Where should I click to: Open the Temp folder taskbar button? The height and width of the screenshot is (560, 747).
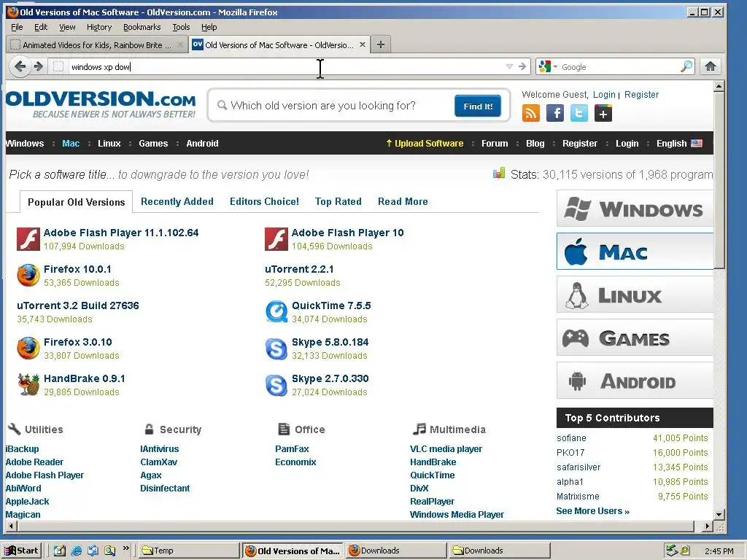[189, 551]
